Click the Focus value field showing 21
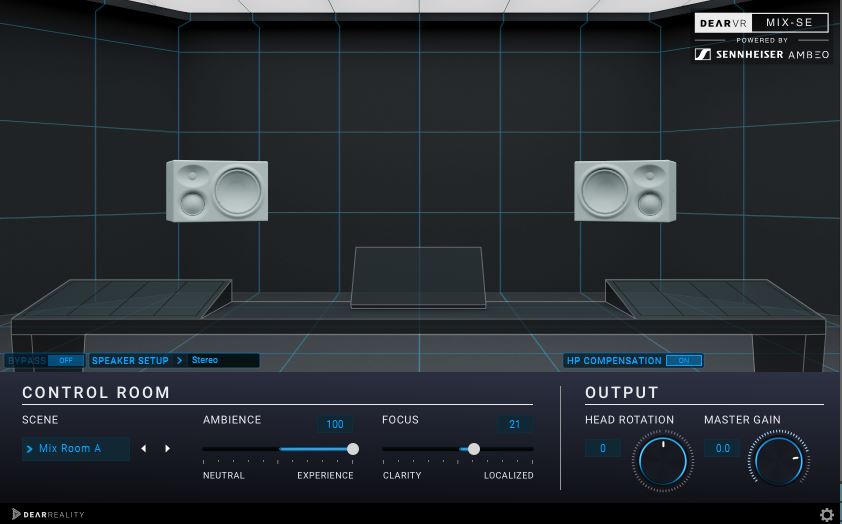Screen dimensions: 842x524 coord(514,425)
